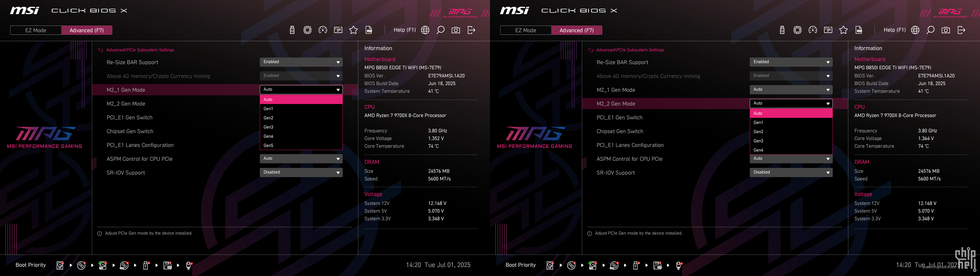Choose Gen3 in left screen M2_1 list

tap(301, 127)
